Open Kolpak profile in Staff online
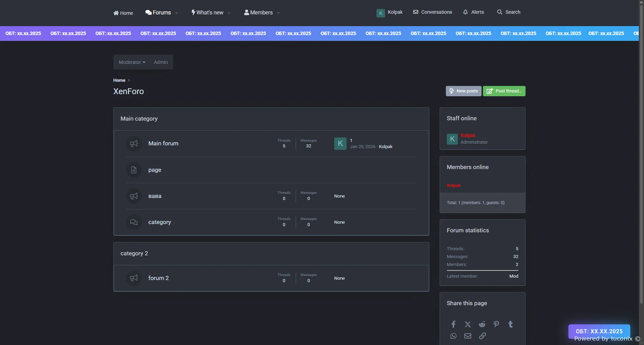The width and height of the screenshot is (644, 345). [468, 135]
